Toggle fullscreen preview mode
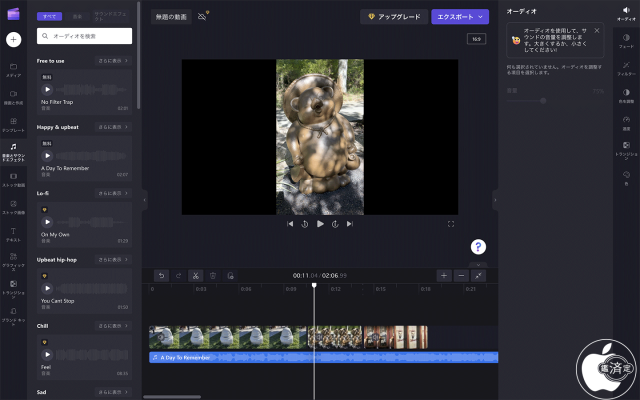This screenshot has height=400, width=640. pos(451,224)
